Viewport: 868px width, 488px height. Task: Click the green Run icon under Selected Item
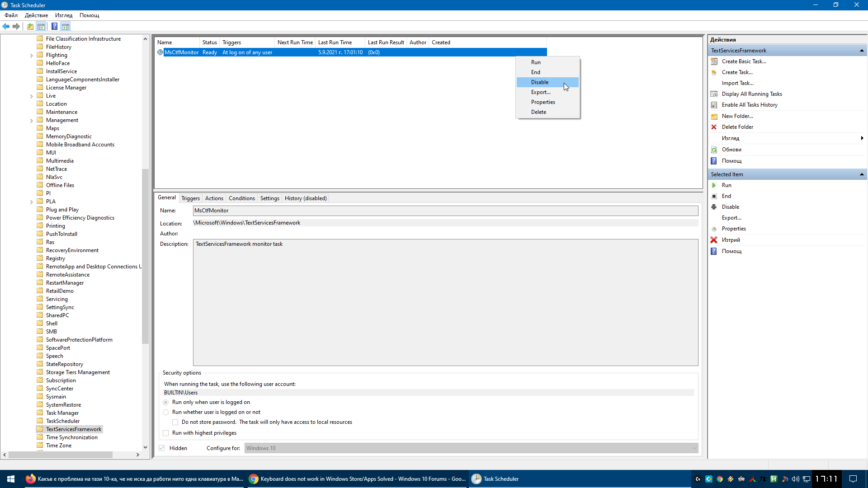click(714, 185)
